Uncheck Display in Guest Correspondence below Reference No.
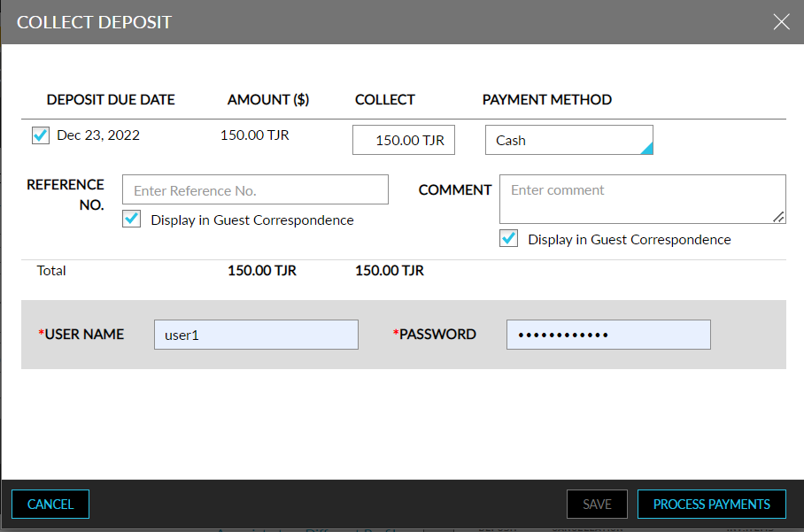This screenshot has height=532, width=804. tap(132, 220)
